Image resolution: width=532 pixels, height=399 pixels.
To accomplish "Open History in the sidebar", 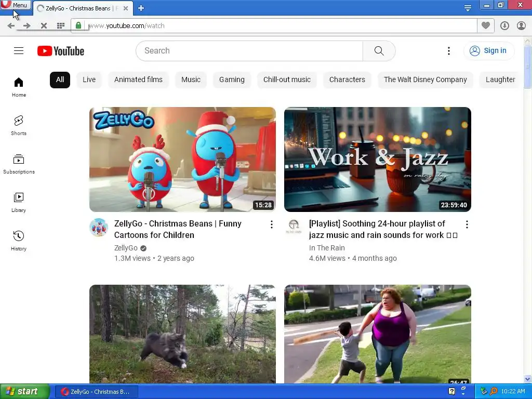I will coord(19,241).
